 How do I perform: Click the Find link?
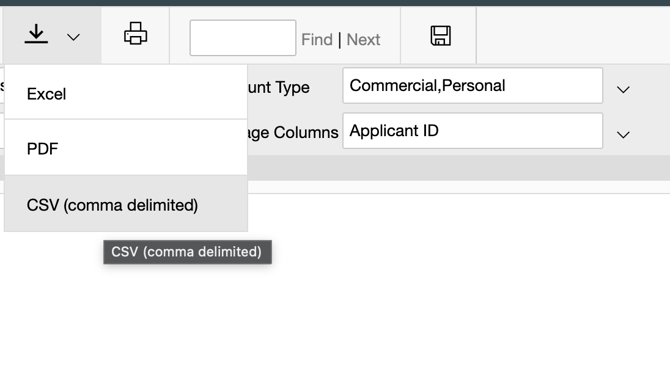coord(317,40)
